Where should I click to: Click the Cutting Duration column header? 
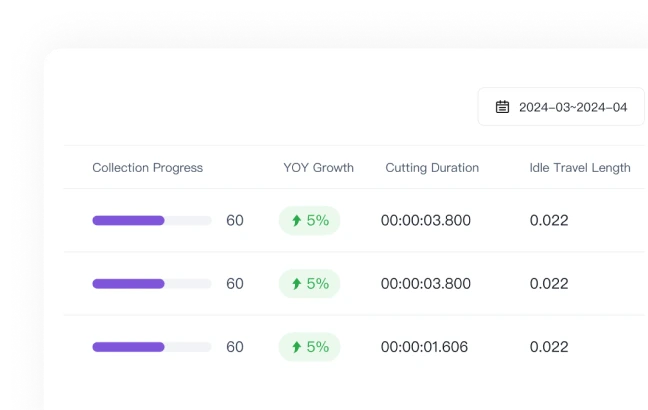(x=432, y=168)
